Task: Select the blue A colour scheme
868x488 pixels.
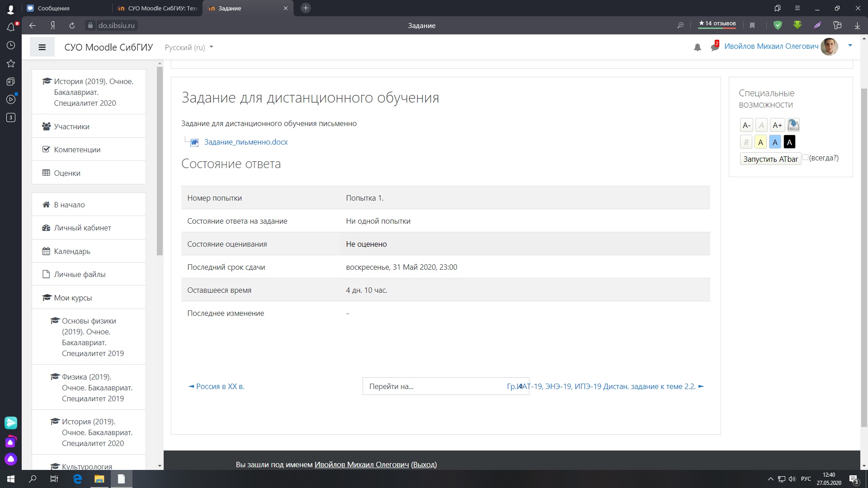Action: (775, 142)
